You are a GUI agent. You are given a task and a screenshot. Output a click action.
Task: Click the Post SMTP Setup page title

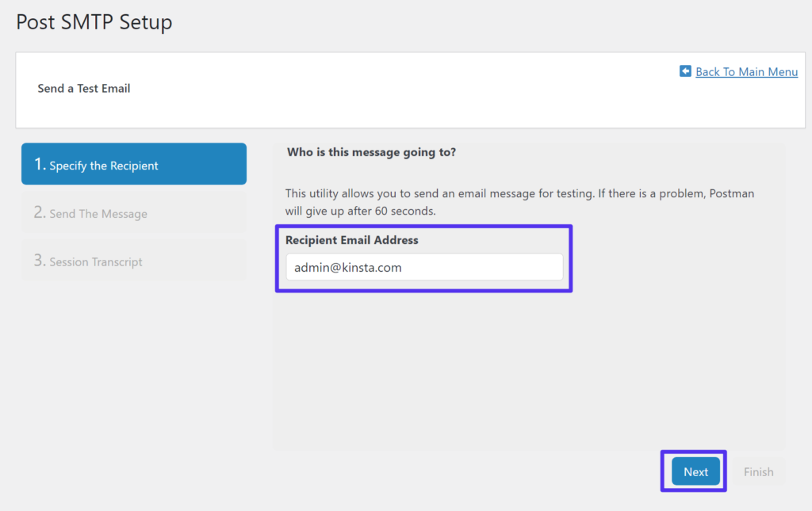[x=94, y=22]
